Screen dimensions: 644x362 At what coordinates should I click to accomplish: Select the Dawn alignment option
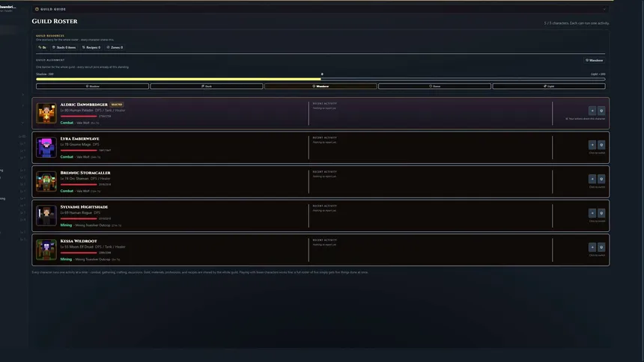pos(434,86)
